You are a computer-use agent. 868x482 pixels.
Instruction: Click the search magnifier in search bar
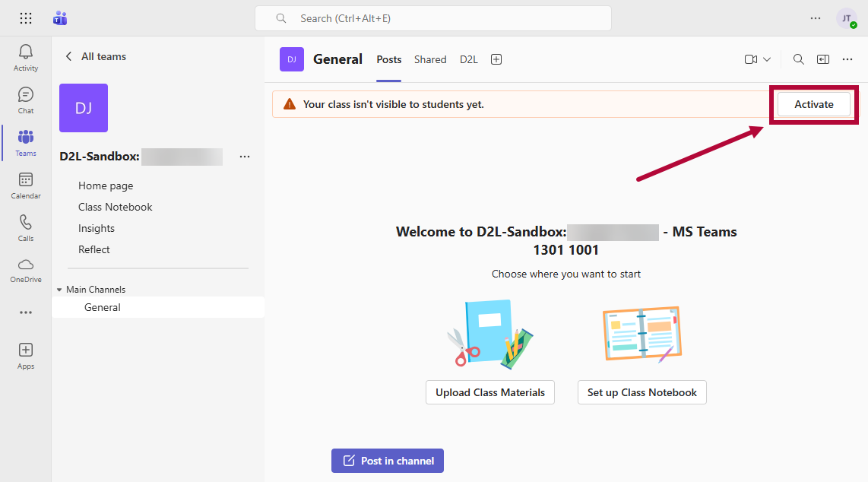[281, 18]
